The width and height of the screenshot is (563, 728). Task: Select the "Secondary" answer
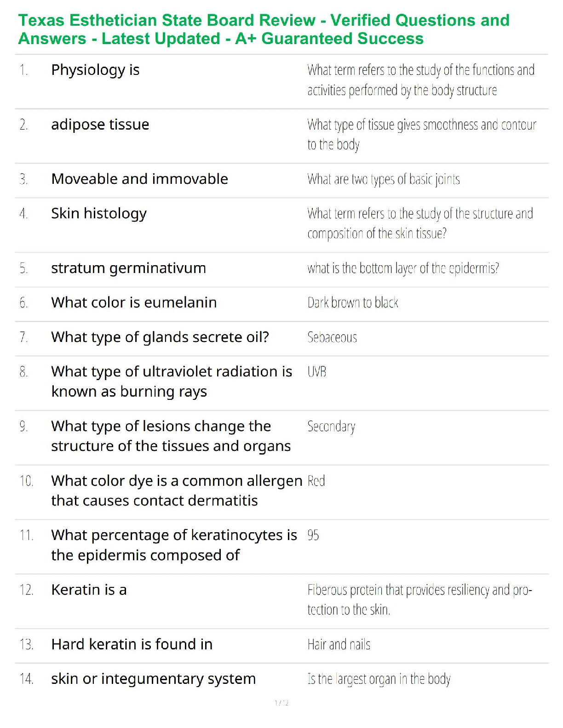331,427
